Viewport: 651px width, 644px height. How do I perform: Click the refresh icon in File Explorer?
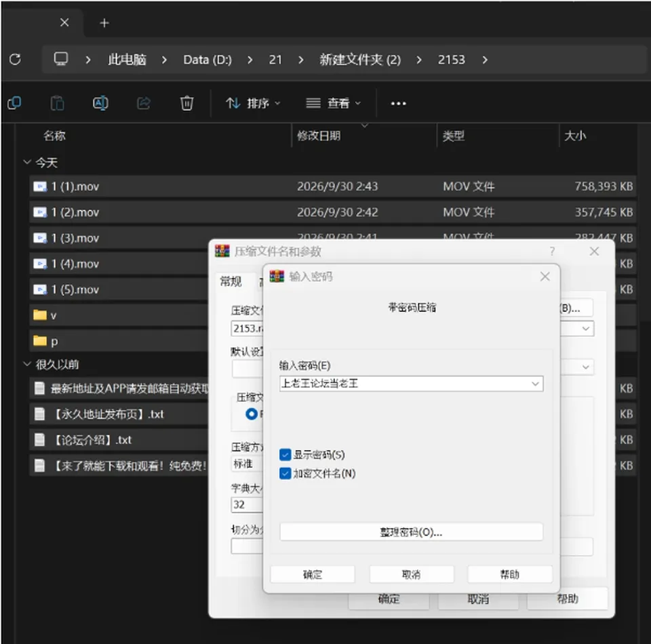[x=15, y=60]
